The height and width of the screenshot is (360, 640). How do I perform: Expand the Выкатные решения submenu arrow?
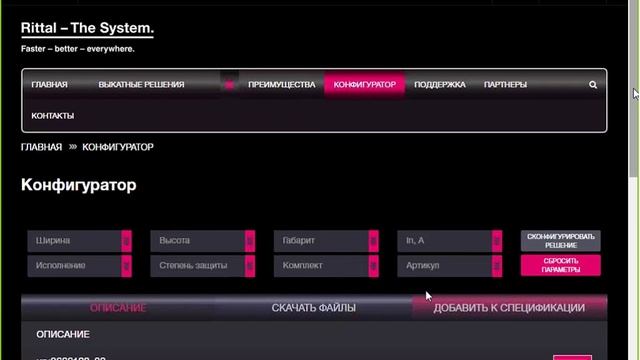pos(229,84)
